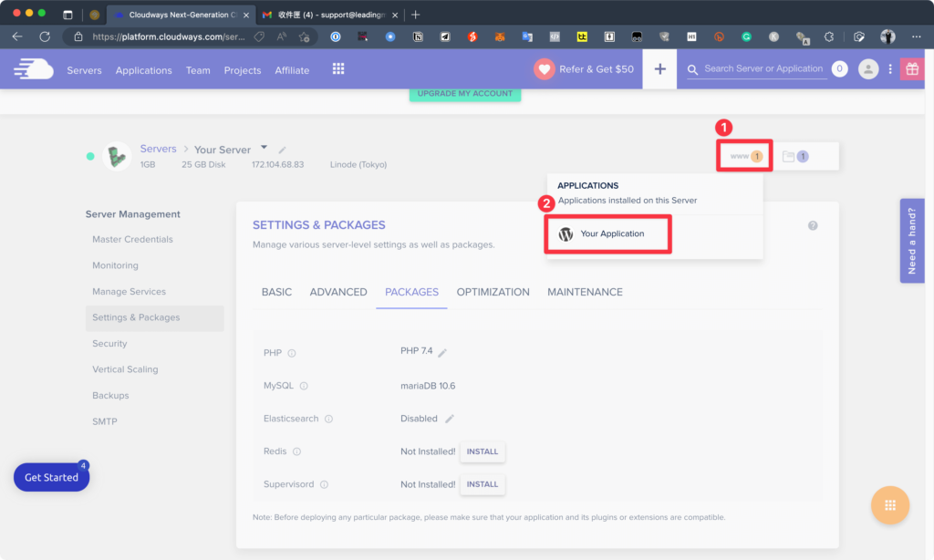Click the browser URL address bar
934x560 pixels.
point(169,36)
